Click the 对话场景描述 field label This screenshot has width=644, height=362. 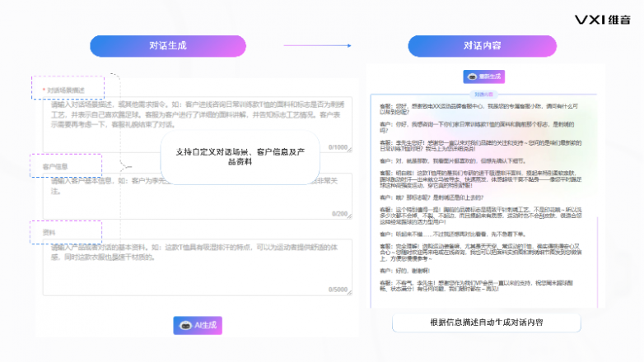[65, 90]
